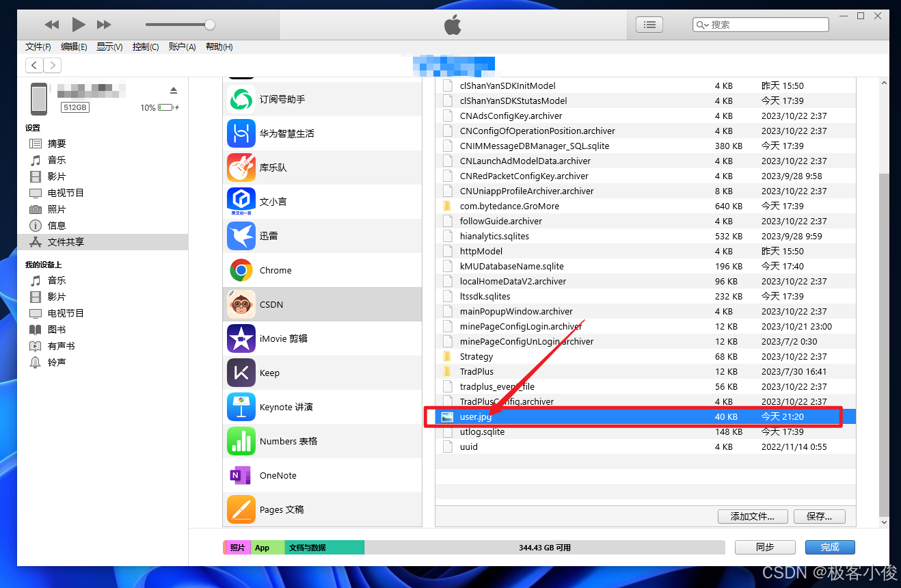Screen dimensions: 901x588
Task: Open the list view button near search
Action: [x=649, y=25]
